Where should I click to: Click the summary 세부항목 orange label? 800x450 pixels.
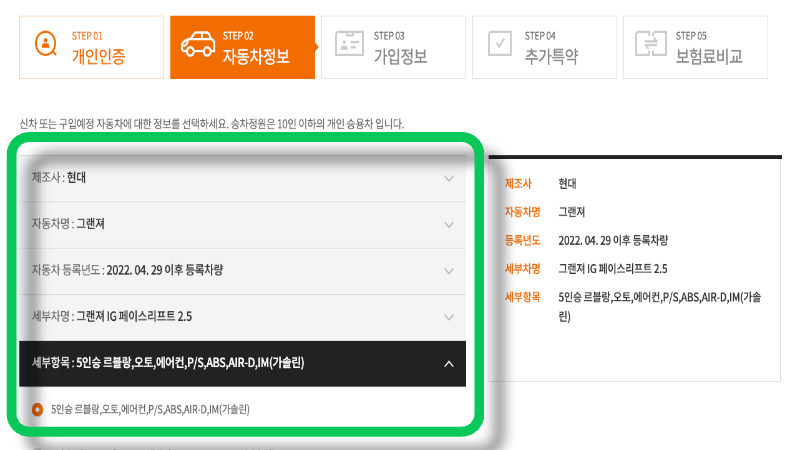(x=522, y=297)
